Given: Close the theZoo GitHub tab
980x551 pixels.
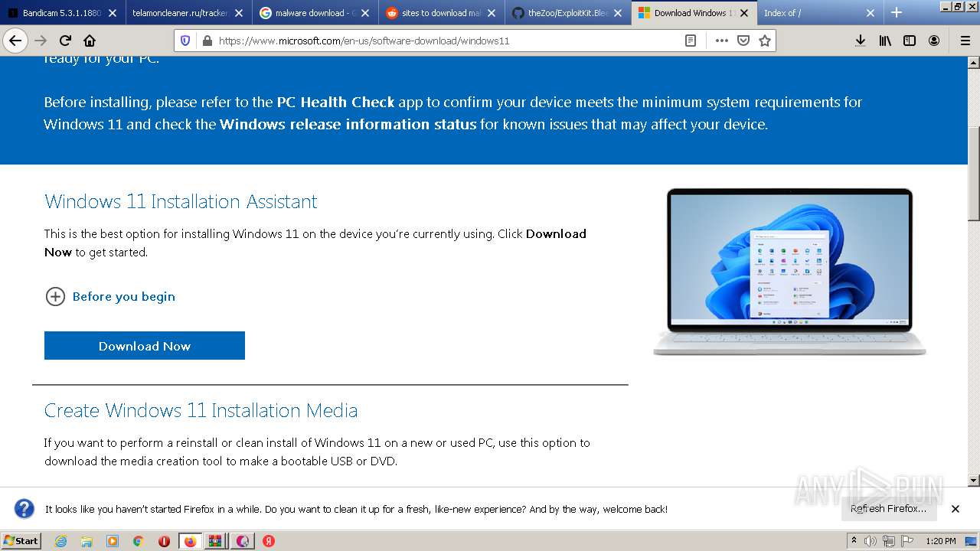Looking at the screenshot, I should pyautogui.click(x=617, y=13).
